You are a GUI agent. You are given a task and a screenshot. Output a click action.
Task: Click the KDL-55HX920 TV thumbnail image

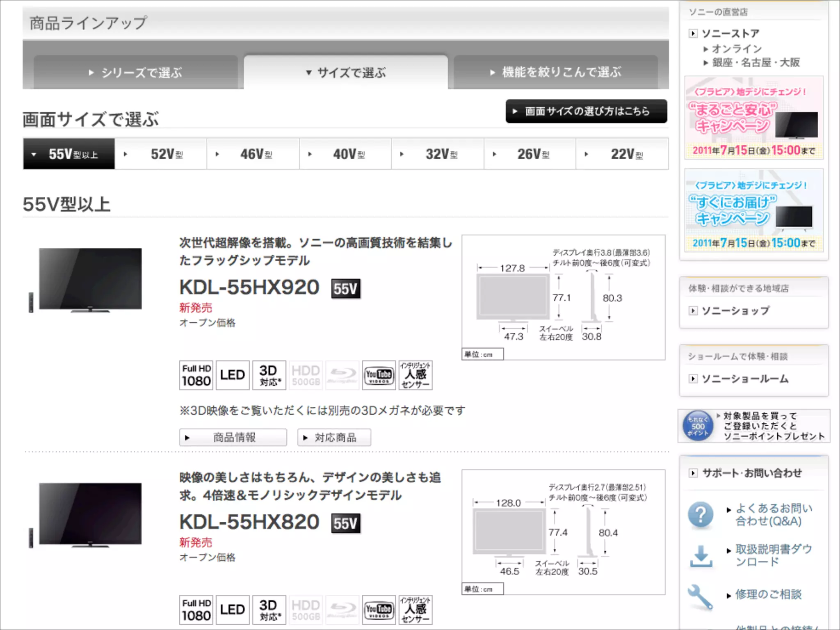[90, 280]
